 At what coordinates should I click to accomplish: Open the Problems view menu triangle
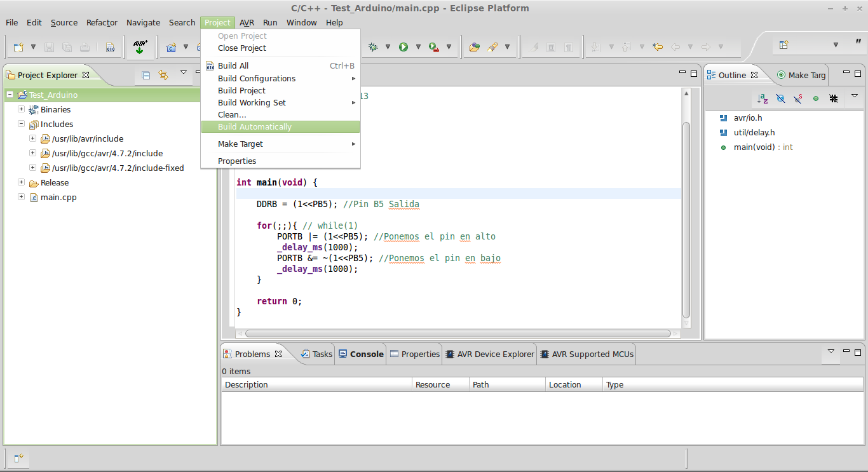(x=831, y=351)
